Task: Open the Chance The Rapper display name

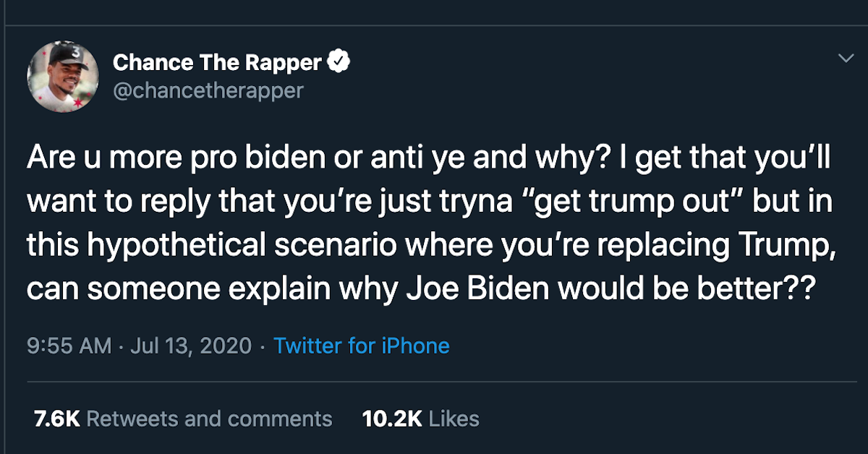Action: [217, 63]
